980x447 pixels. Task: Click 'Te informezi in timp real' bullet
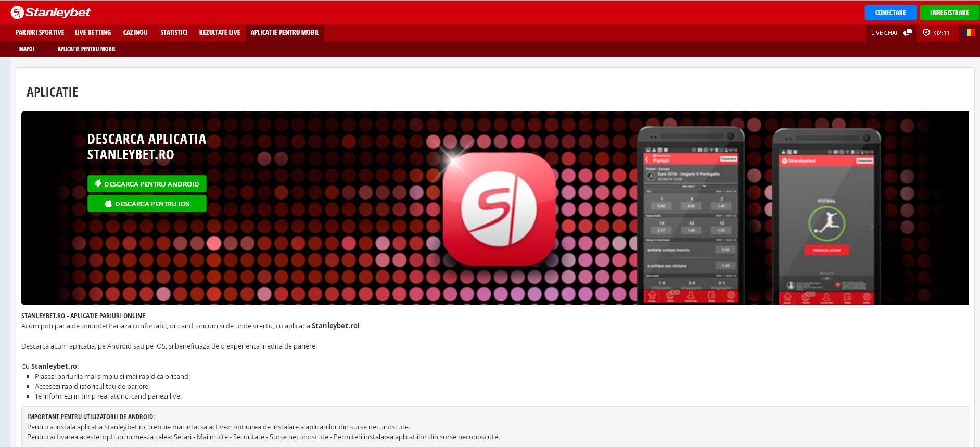point(108,396)
